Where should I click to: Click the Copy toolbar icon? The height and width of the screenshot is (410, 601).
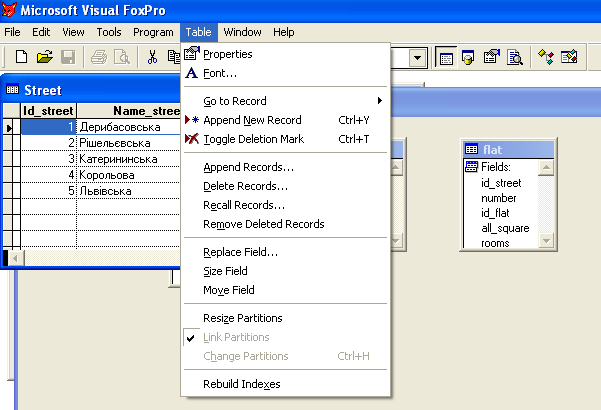click(x=174, y=57)
